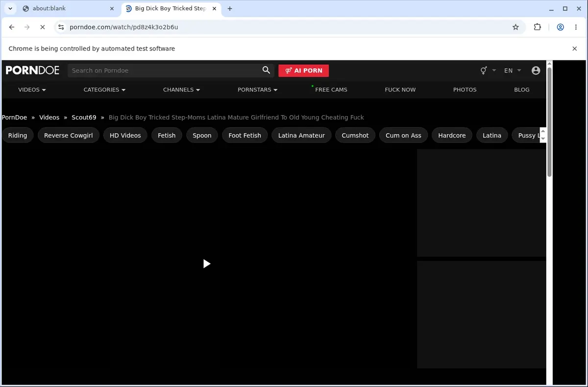Select the HD Videos tag chip
Image resolution: width=588 pixels, height=387 pixels.
125,135
